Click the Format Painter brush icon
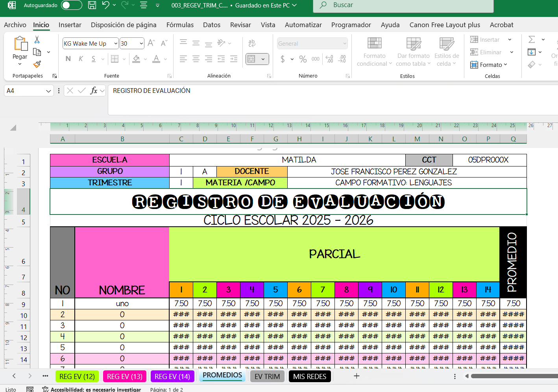 37,64
